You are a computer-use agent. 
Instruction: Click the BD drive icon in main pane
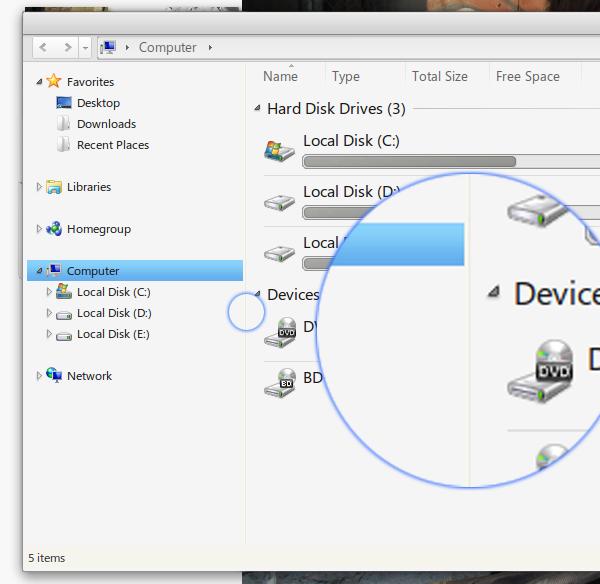[280, 383]
